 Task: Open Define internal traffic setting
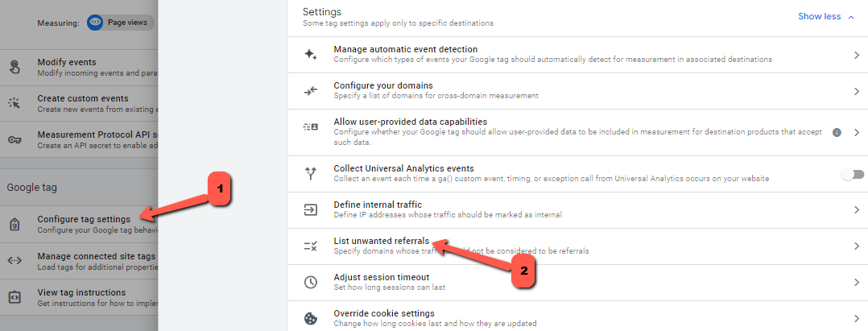[x=578, y=210]
